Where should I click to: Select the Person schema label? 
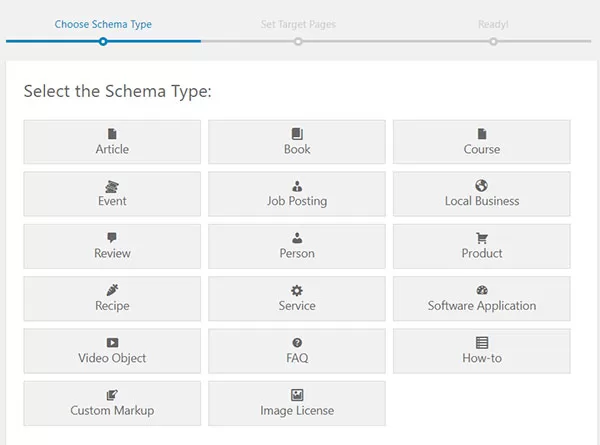[297, 253]
